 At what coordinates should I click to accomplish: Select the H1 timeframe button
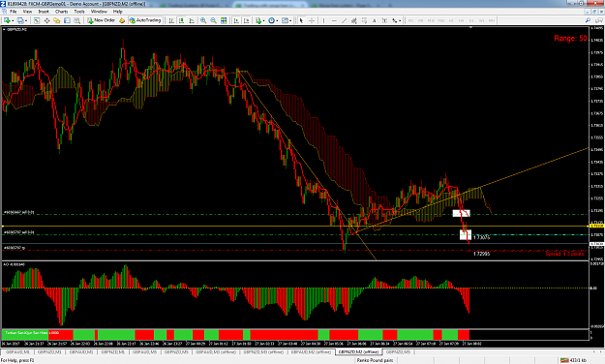click(x=451, y=20)
